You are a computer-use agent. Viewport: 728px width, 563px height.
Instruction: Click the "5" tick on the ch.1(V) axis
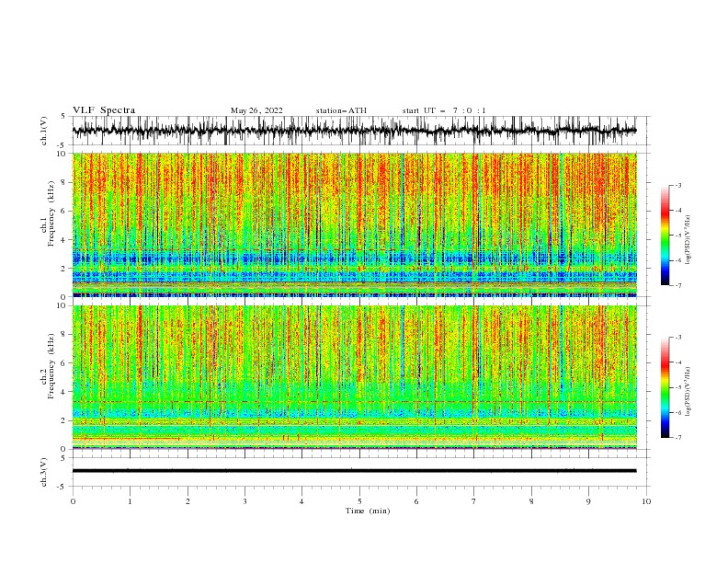(x=65, y=117)
